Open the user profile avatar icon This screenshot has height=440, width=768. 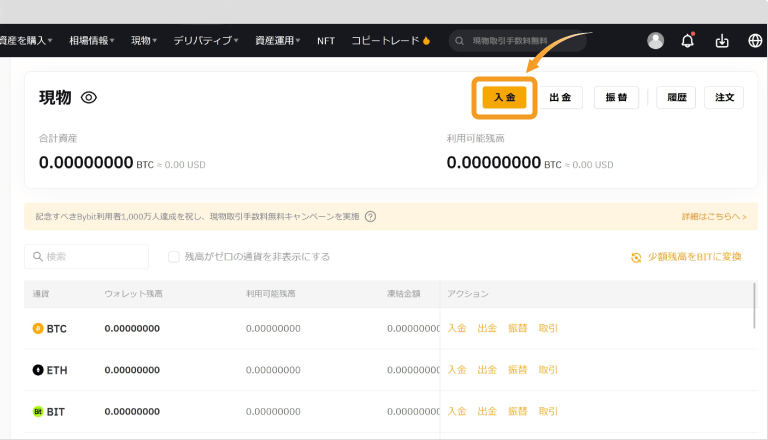(655, 41)
